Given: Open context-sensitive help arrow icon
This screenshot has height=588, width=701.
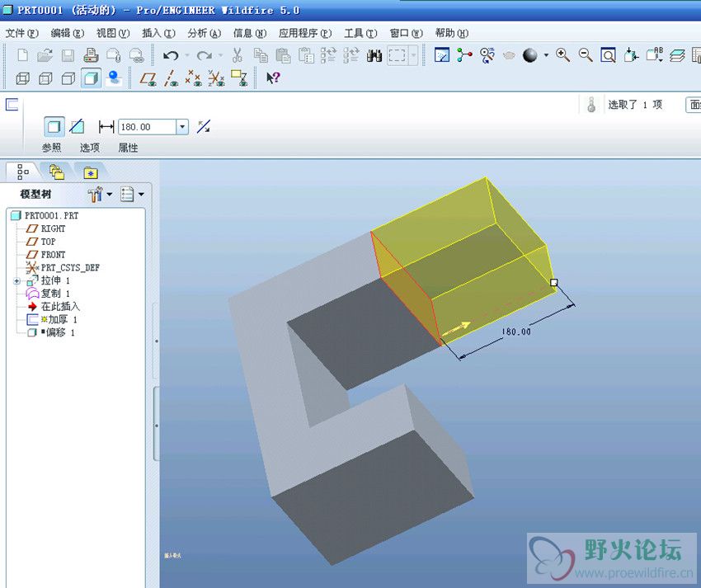Looking at the screenshot, I should click(x=273, y=78).
